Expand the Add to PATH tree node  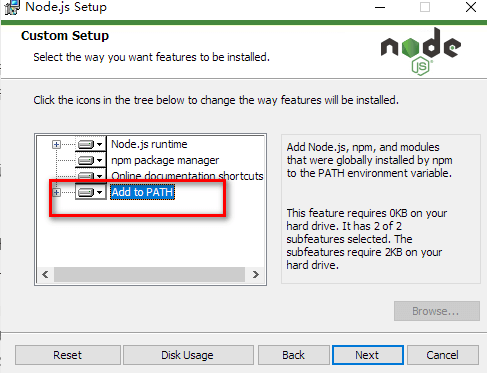click(x=56, y=192)
